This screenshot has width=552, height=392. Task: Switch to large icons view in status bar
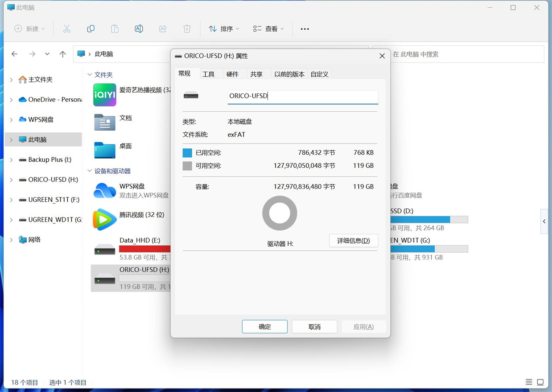coord(540,382)
